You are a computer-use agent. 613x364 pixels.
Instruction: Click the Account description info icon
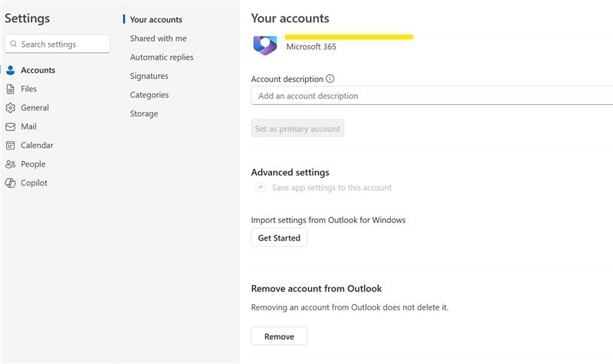point(330,79)
